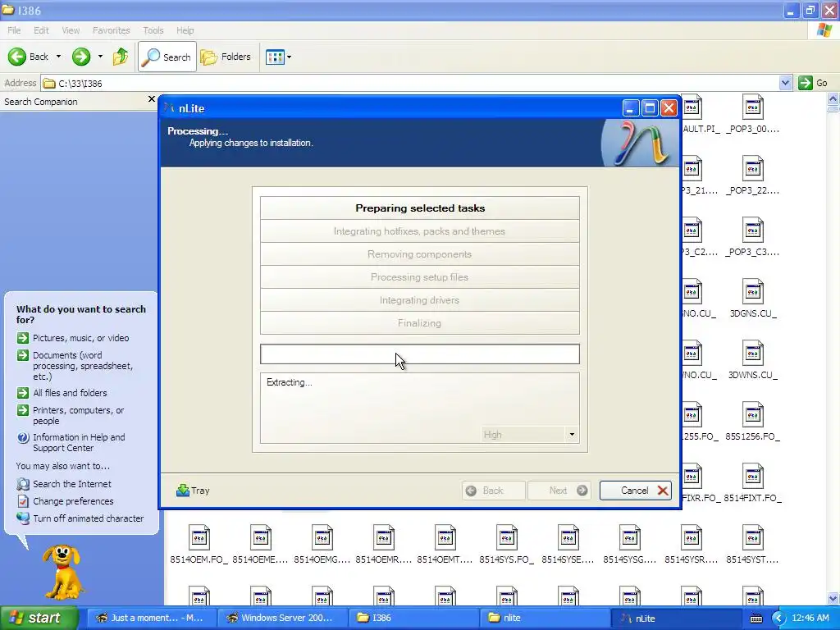The height and width of the screenshot is (630, 840).
Task: Select the 8514OEM.FO_ file icon
Action: (x=199, y=538)
